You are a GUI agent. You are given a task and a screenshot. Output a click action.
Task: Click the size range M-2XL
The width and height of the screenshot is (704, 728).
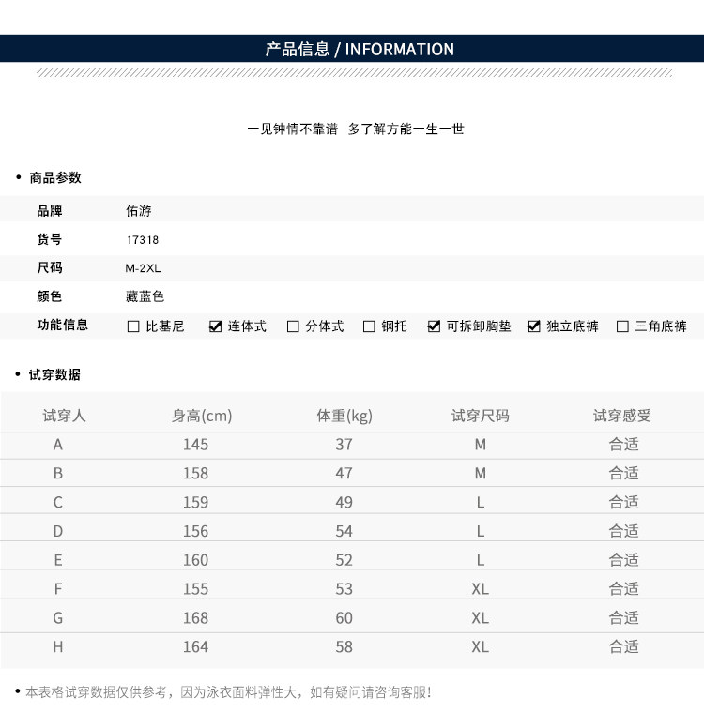[x=143, y=268]
